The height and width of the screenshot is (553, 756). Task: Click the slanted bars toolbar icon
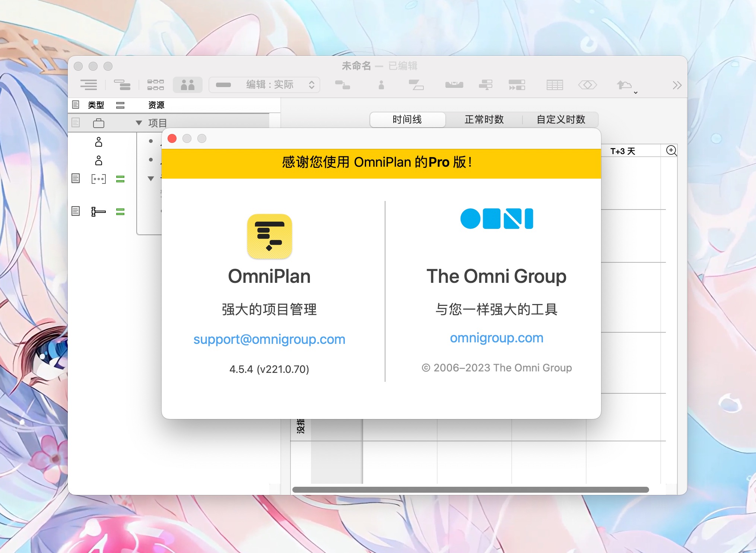click(x=416, y=85)
